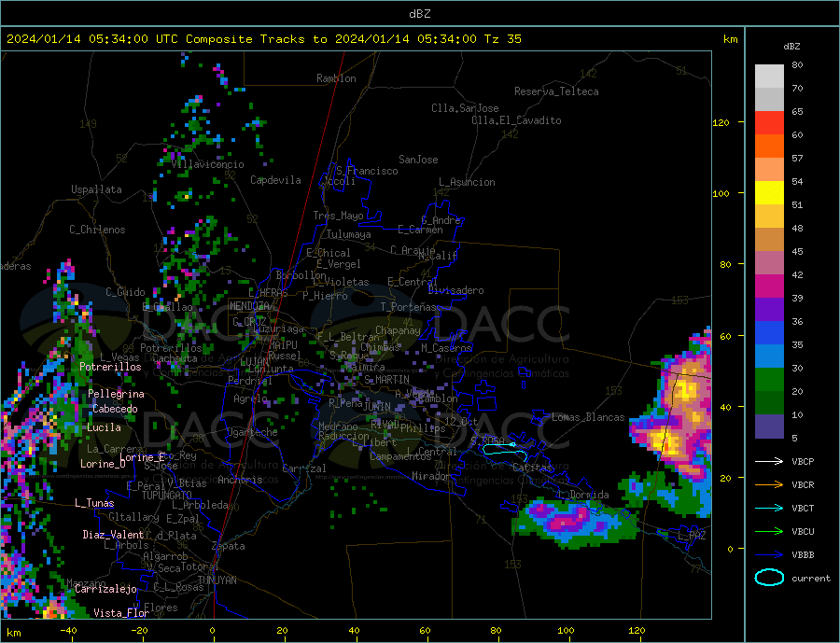This screenshot has height=643, width=840.
Task: Pick the light orange 54–57 dBZ swatch
Action: (x=769, y=169)
